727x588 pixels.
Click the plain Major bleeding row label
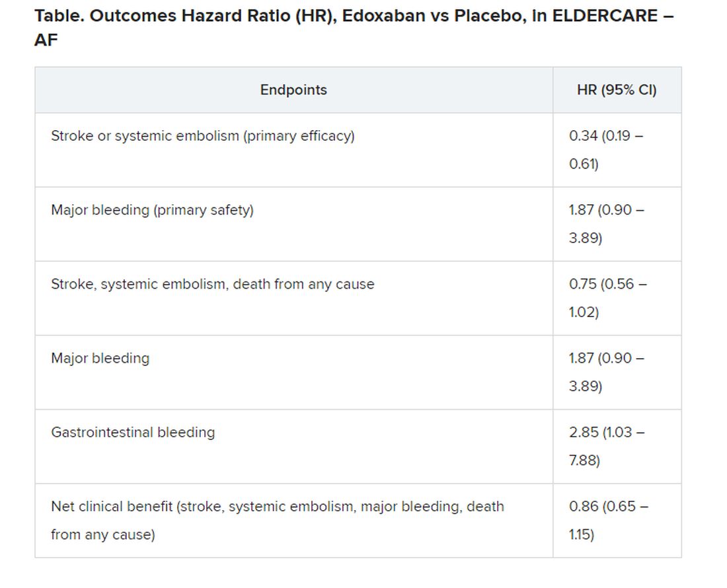(100, 358)
